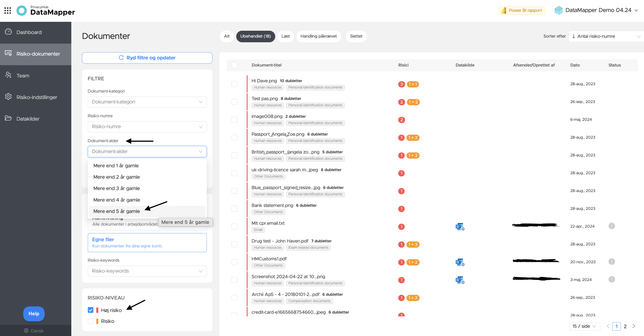Tick checkbox for Bank statement.png

coord(234,209)
